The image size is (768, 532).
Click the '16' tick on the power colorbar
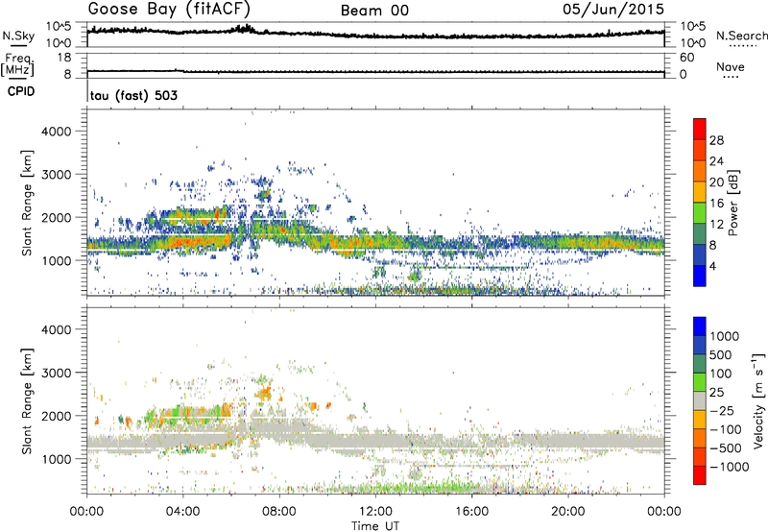point(716,204)
